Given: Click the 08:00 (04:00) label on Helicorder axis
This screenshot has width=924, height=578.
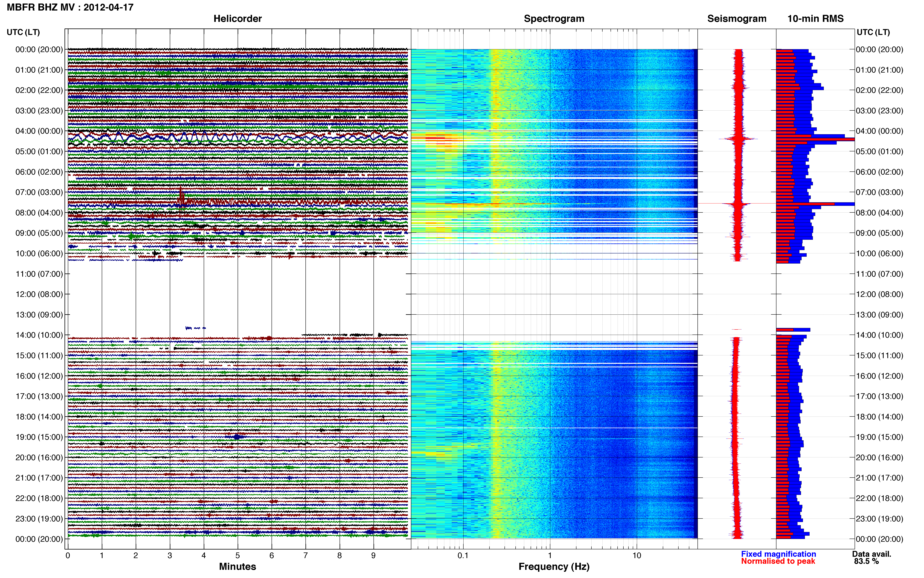Looking at the screenshot, I should 39,213.
